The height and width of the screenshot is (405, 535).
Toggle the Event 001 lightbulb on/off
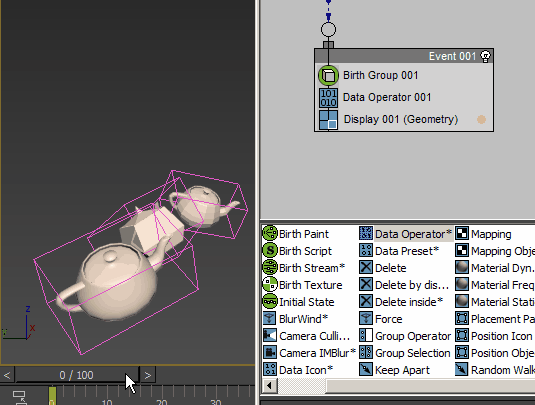point(485,56)
